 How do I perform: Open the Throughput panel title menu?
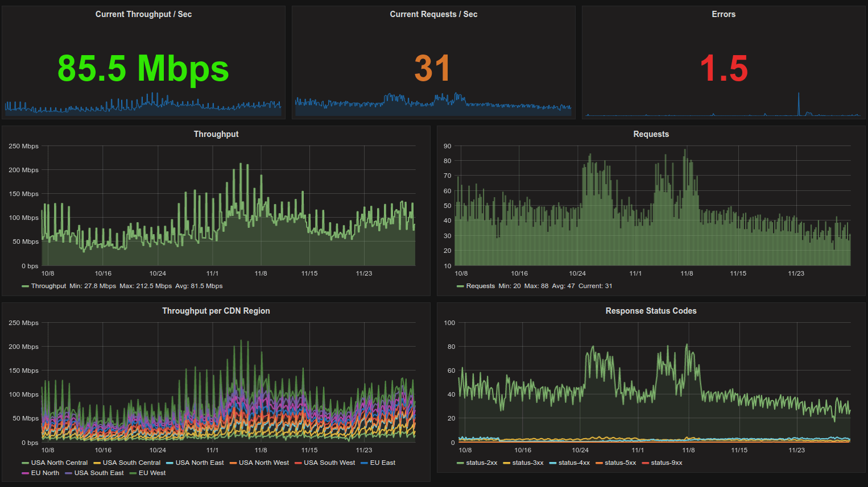(216, 134)
